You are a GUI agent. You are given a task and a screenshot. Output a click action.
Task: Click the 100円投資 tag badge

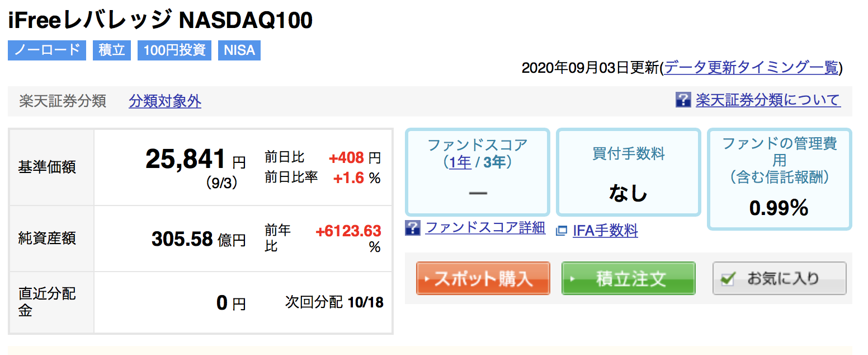(174, 50)
